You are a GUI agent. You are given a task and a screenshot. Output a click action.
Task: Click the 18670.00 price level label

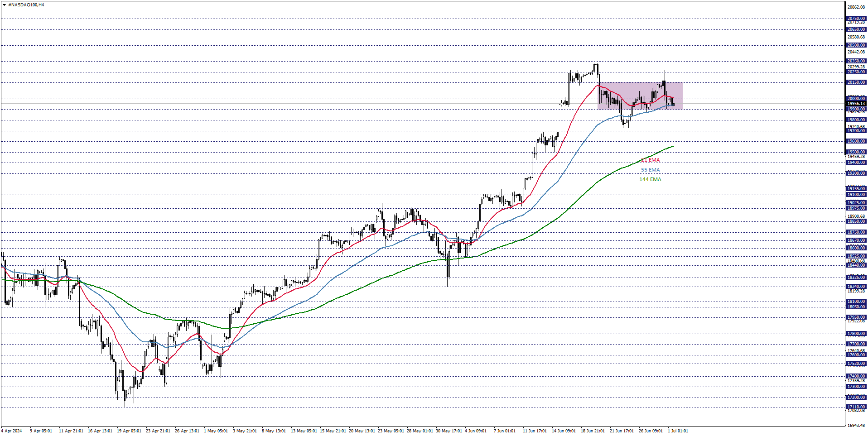(856, 240)
